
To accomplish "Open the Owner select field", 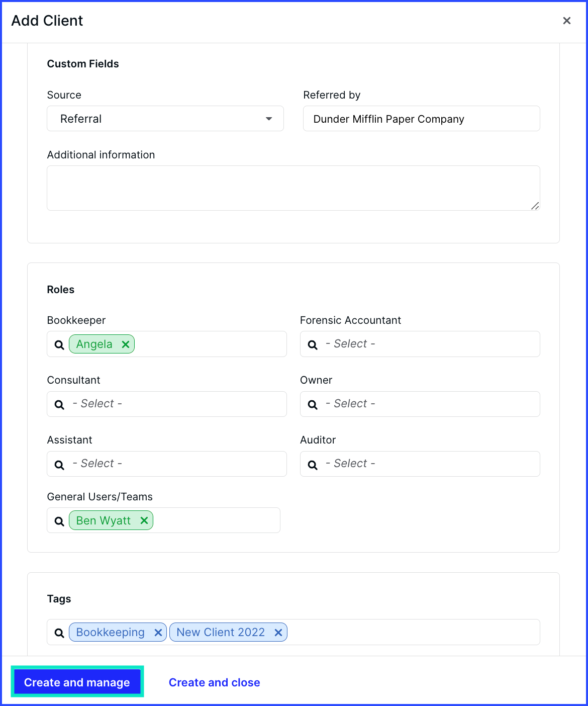I will tap(420, 404).
